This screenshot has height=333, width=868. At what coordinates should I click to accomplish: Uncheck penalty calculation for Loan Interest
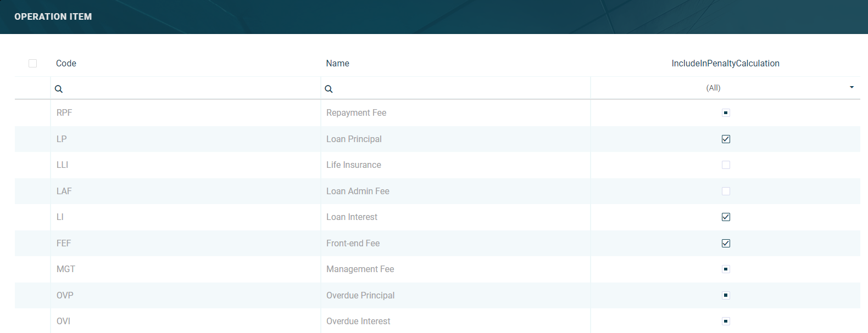726,217
